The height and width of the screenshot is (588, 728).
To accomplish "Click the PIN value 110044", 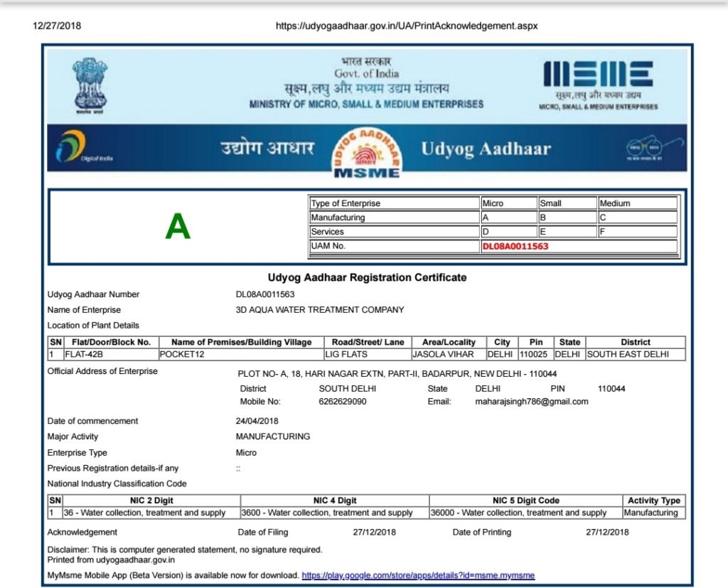I will click(611, 389).
